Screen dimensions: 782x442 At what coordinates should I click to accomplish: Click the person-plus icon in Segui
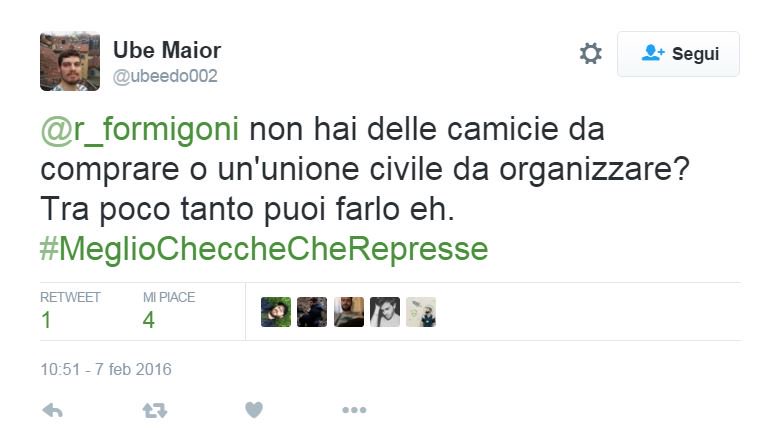point(653,53)
